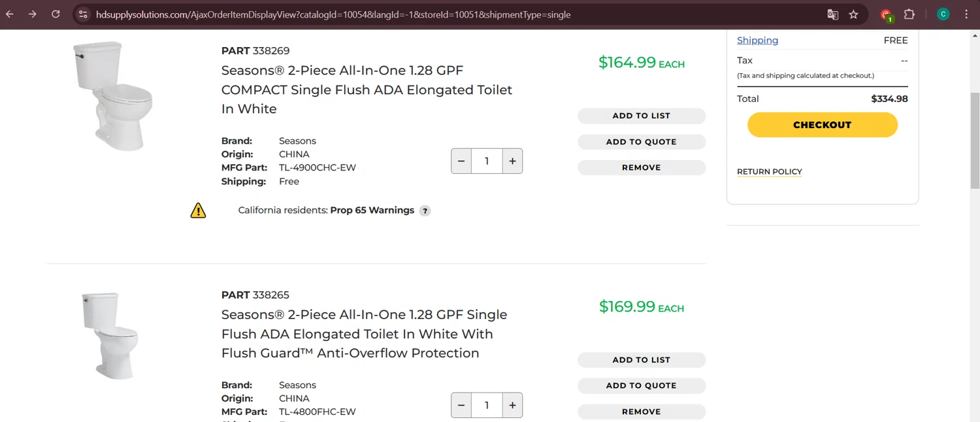Click MFG part TL-4800FHC-EW
The height and width of the screenshot is (422, 980).
click(318, 412)
